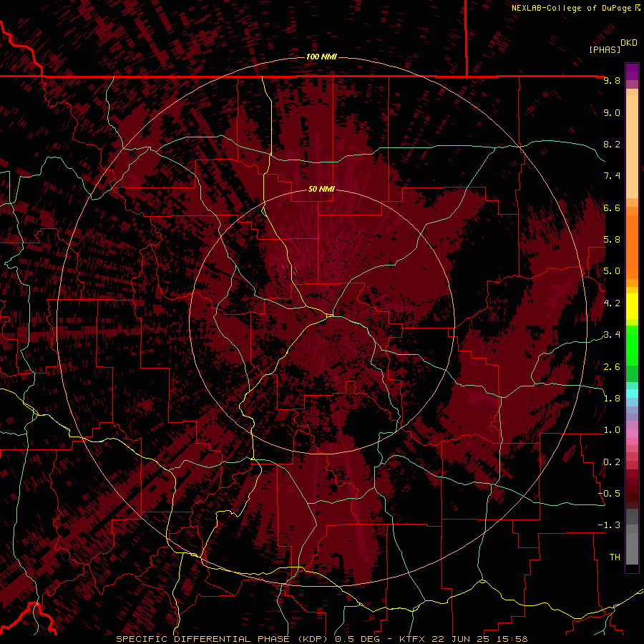This screenshot has width=644, height=644.
Task: Pick the cyan band in the color scale
Action: tap(632, 393)
